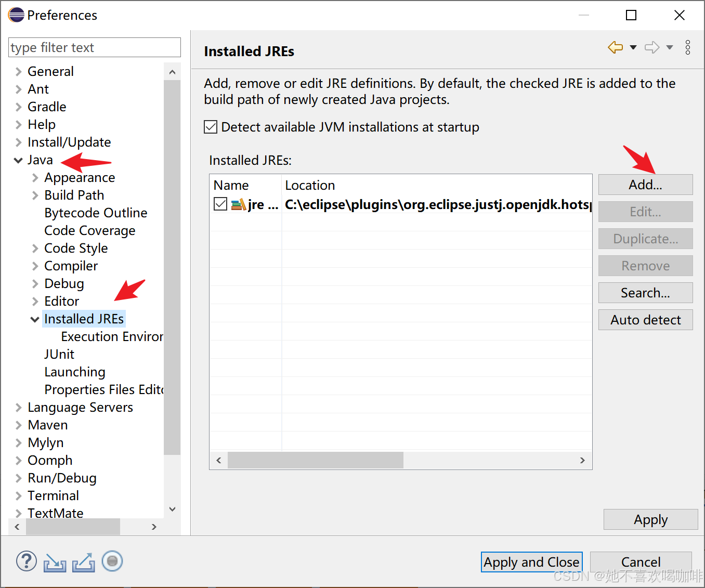Screen dimensions: 705x588
Task: Click the tree vertical scrollbar down arrow
Action: click(172, 509)
